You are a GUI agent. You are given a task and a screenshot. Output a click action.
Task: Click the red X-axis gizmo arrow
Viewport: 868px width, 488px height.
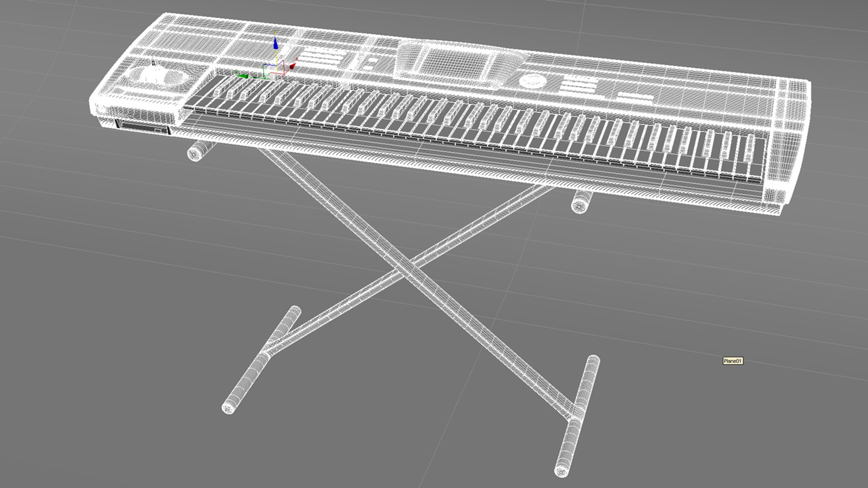pyautogui.click(x=292, y=66)
